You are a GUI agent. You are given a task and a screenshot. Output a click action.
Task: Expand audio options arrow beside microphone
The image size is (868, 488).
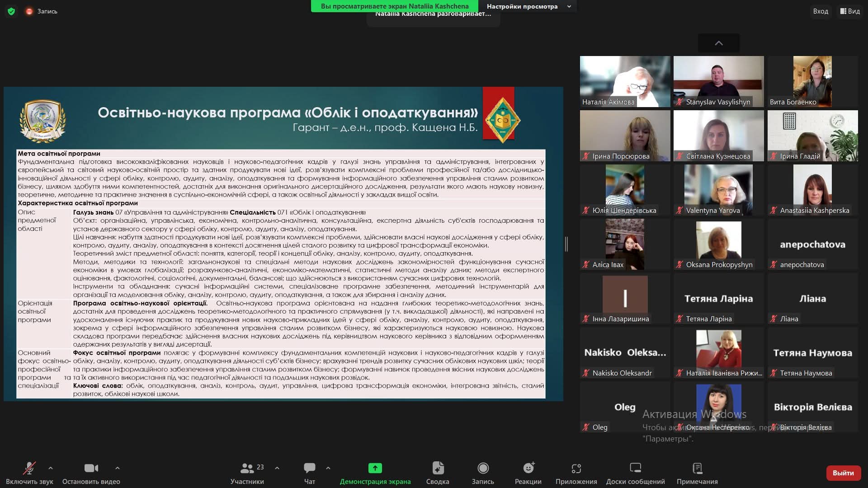coord(51,468)
